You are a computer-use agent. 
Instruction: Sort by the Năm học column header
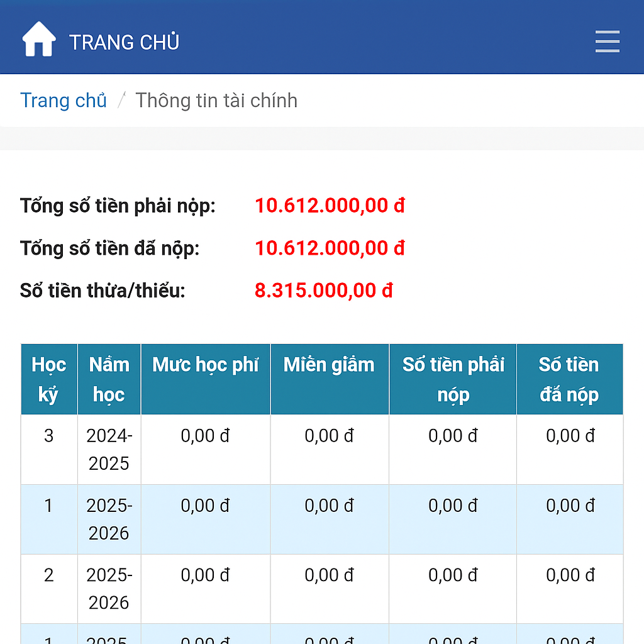(x=108, y=379)
